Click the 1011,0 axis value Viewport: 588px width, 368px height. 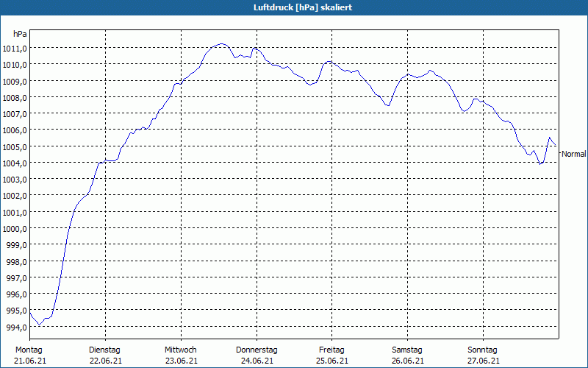[15, 48]
